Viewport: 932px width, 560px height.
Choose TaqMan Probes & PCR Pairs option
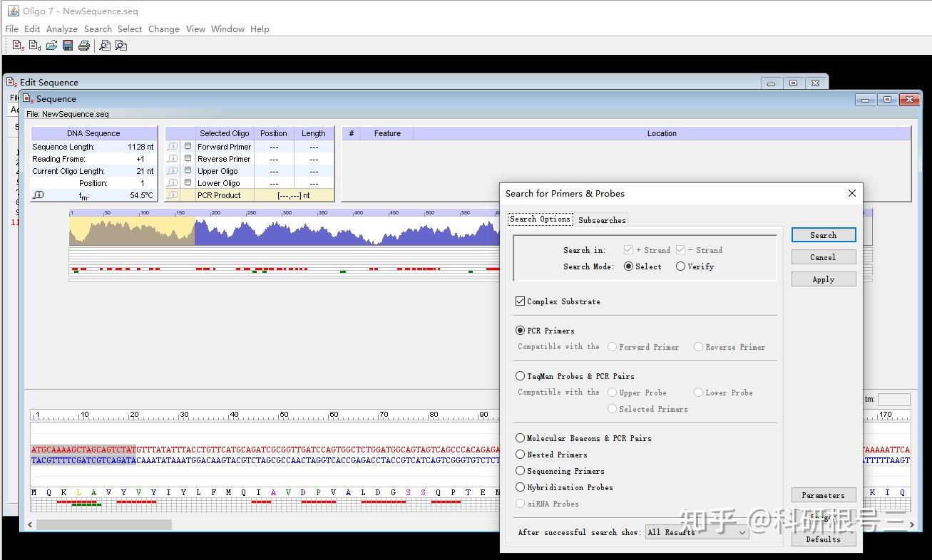[x=520, y=376]
